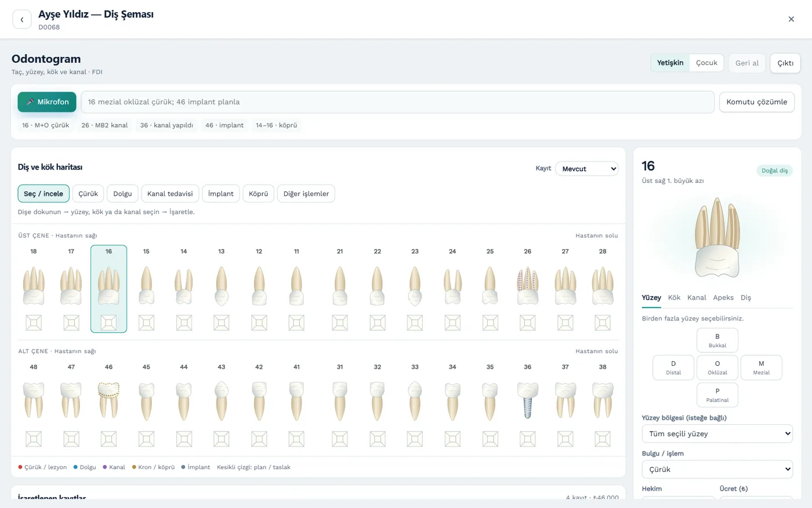Open the Bulgu / işlem dropdown
The image size is (812, 508).
[x=717, y=469]
